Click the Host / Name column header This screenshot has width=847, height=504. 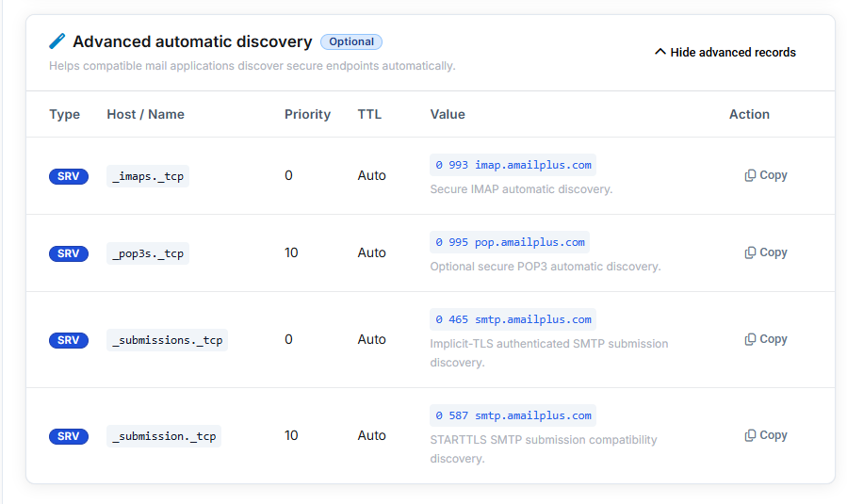(x=145, y=115)
